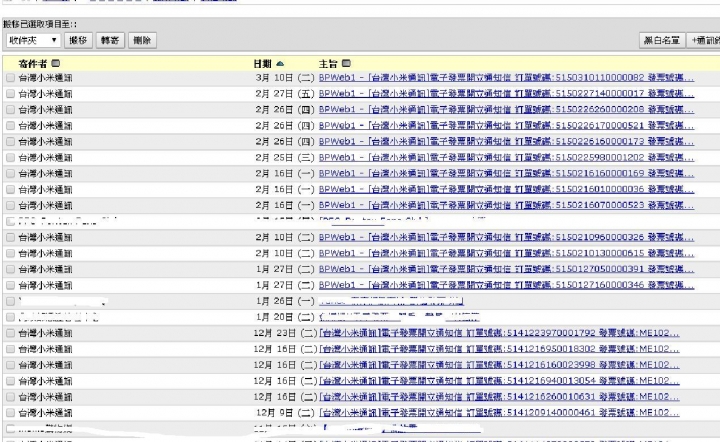Open the email with order 5141209140000461
This screenshot has height=442, width=720.
[x=499, y=413]
